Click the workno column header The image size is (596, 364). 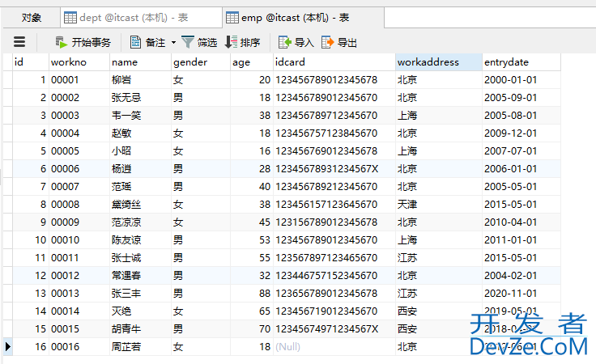coord(79,62)
